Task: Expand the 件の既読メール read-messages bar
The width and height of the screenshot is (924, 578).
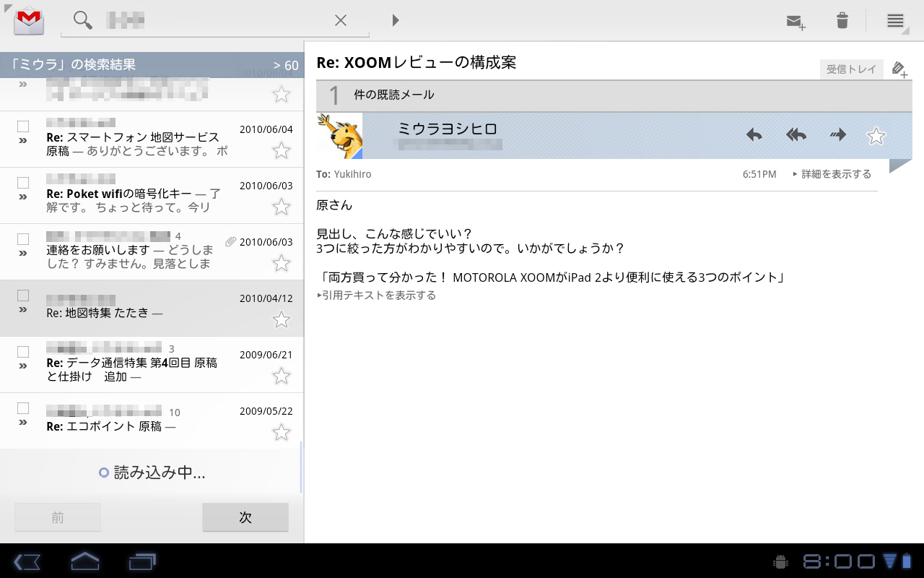Action: click(614, 95)
